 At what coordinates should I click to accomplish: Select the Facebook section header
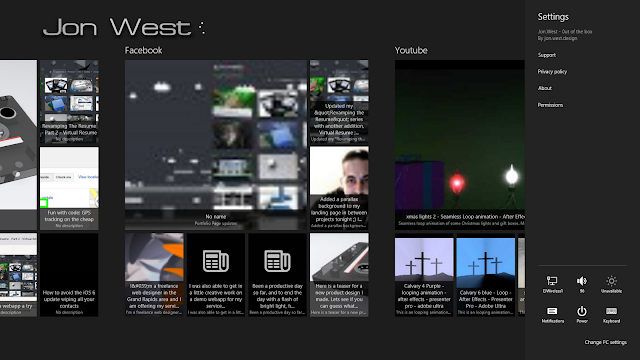click(143, 51)
